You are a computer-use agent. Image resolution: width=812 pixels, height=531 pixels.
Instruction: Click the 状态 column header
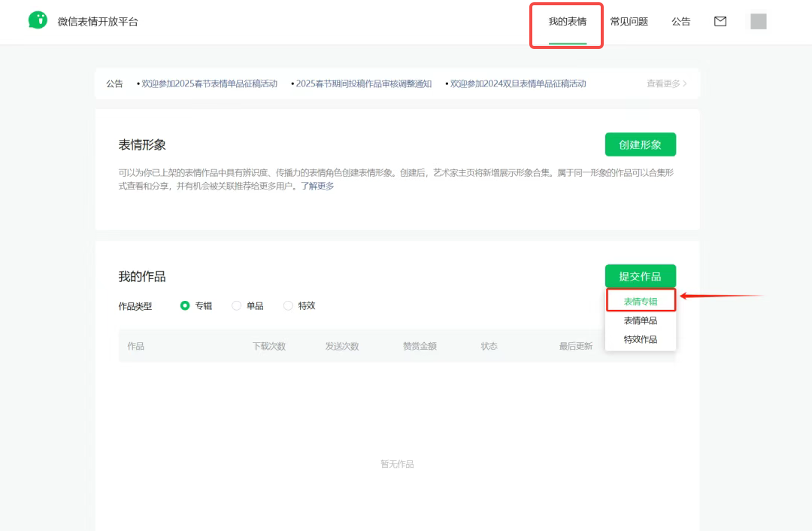(489, 346)
